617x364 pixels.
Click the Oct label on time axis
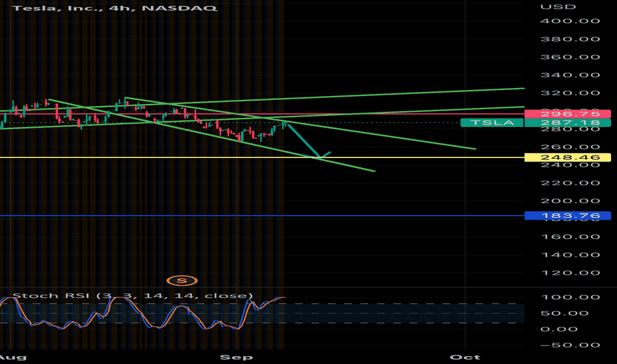tap(465, 357)
